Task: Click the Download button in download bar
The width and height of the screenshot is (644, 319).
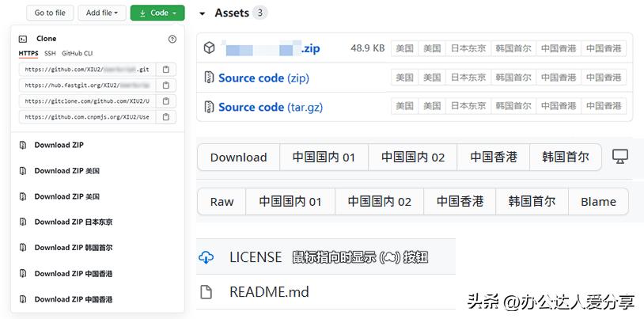Action: click(x=239, y=157)
